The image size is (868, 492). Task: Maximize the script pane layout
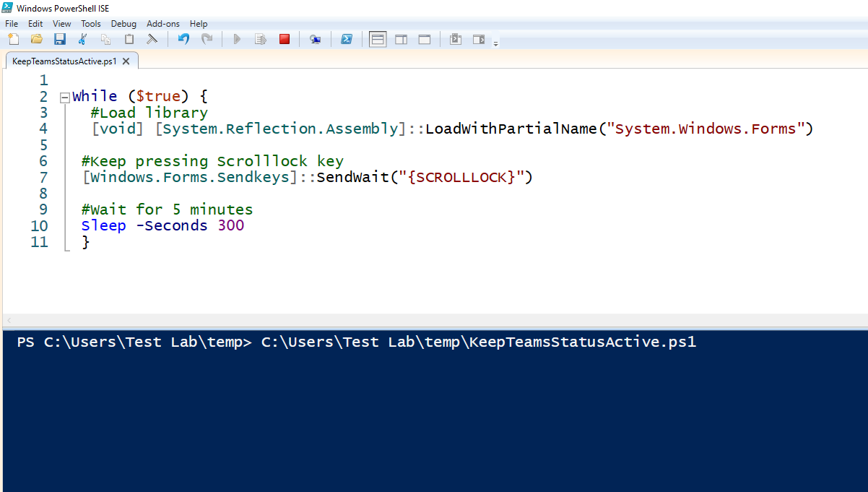click(x=425, y=39)
